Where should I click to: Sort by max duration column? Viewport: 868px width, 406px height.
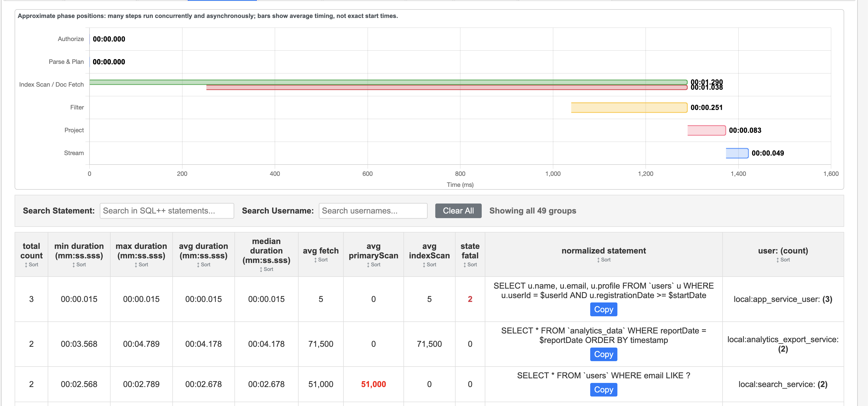point(141,265)
